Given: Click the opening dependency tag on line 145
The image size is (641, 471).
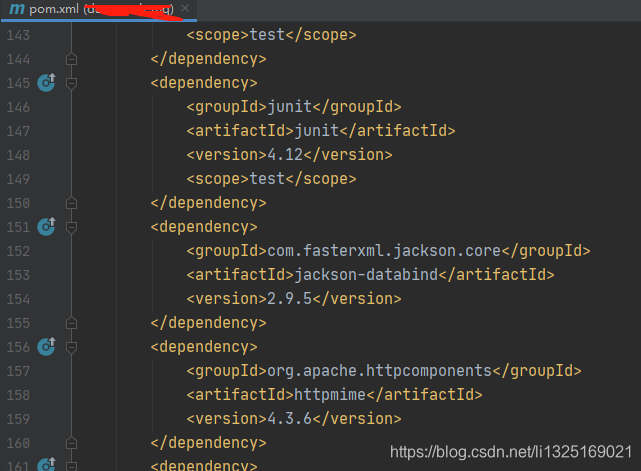Looking at the screenshot, I should [x=204, y=83].
